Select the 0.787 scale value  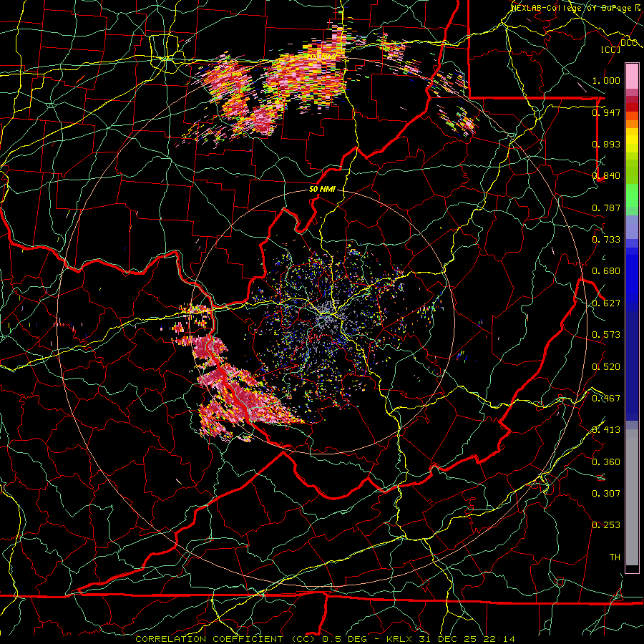(x=606, y=208)
